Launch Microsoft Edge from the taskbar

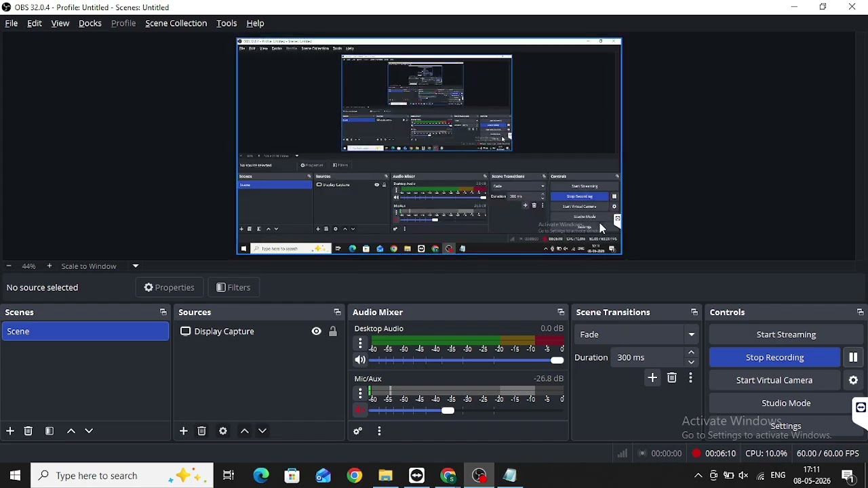(x=261, y=476)
